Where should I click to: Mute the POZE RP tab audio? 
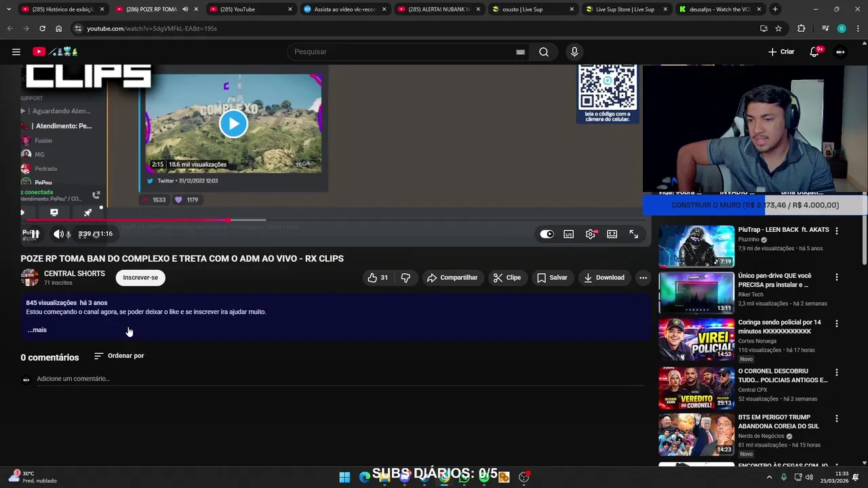185,9
